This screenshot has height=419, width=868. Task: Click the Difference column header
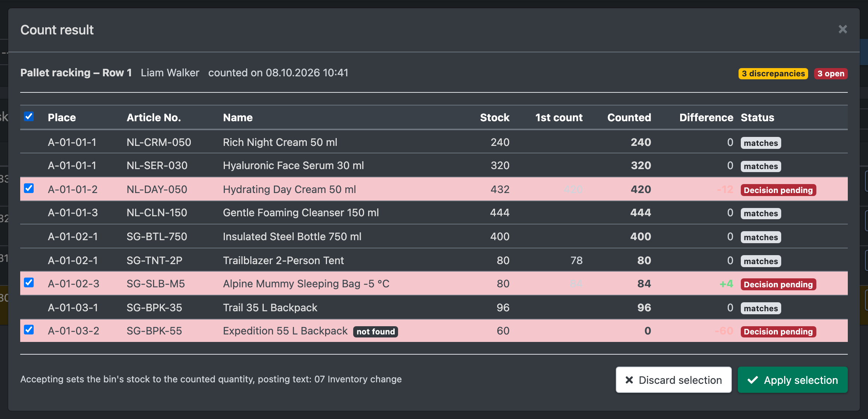(x=706, y=117)
